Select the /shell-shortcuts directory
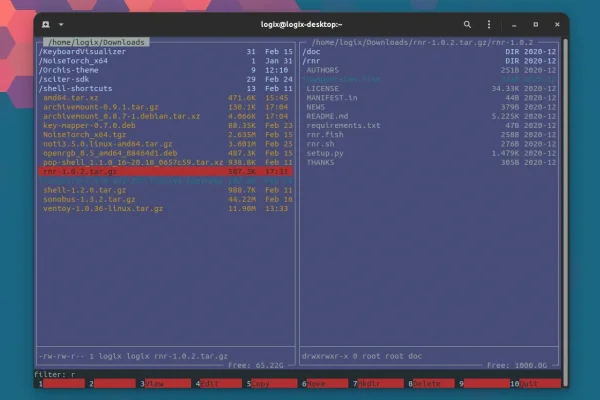This screenshot has height=400, width=600. [165, 88]
